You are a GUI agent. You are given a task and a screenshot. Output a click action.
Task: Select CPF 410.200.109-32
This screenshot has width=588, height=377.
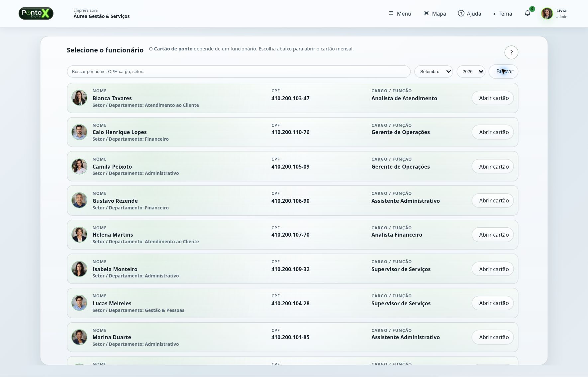coord(290,269)
